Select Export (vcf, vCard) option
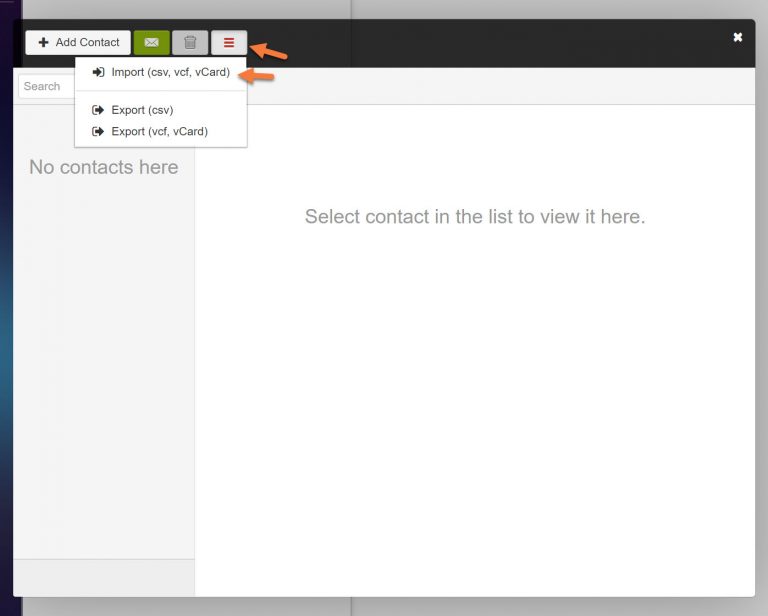768x616 pixels. pyautogui.click(x=159, y=131)
